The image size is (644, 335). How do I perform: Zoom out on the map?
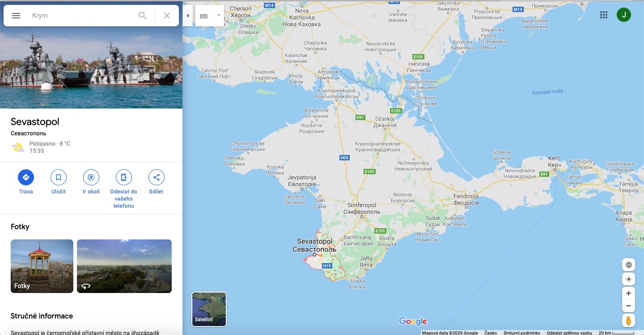click(x=628, y=306)
